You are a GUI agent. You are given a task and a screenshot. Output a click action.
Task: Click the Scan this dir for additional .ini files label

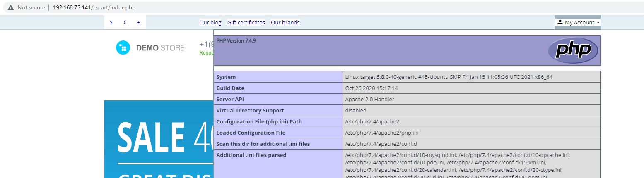(263, 144)
